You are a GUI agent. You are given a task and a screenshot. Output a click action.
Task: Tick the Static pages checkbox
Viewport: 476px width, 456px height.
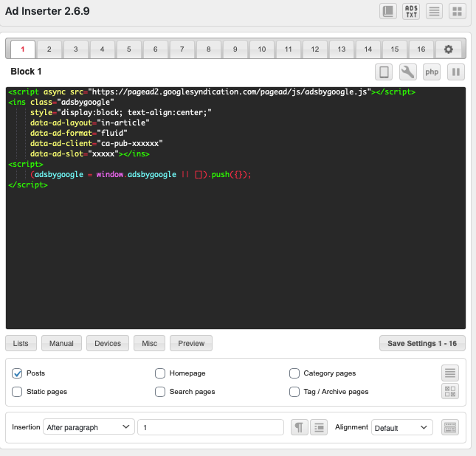[x=17, y=392]
